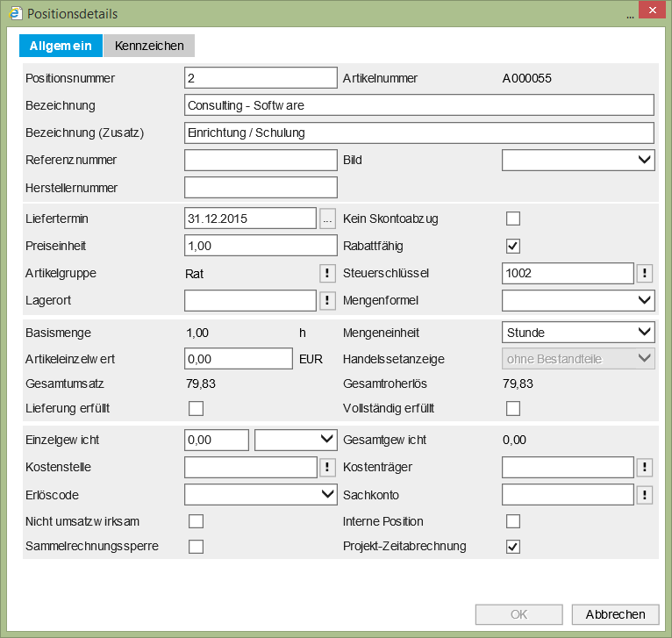The height and width of the screenshot is (638, 672).
Task: Select the Allgemein tab
Action: 61,46
